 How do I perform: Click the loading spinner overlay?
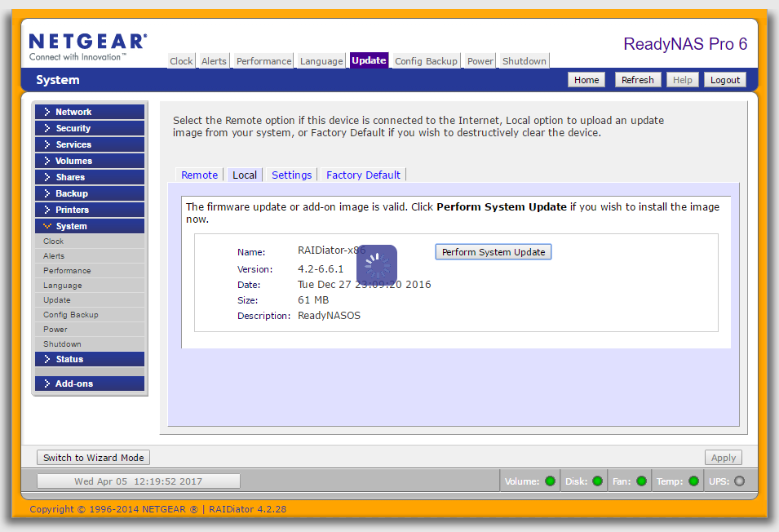(x=377, y=264)
